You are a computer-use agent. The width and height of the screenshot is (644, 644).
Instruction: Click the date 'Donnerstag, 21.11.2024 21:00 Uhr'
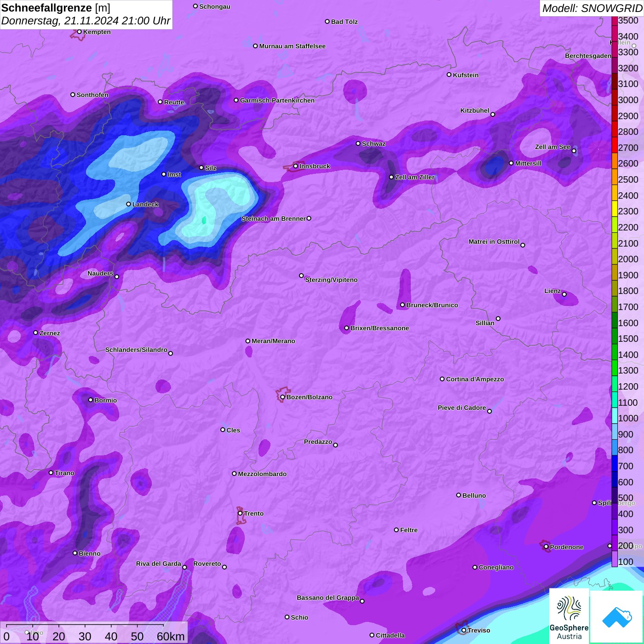pyautogui.click(x=86, y=21)
